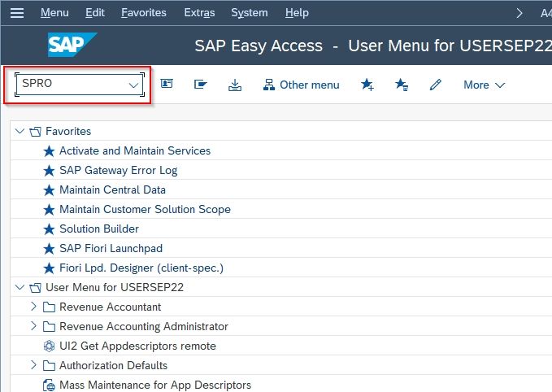Screen dimensions: 552x392
Task: Click the Authorization Defaults folder icon
Action: point(49,366)
